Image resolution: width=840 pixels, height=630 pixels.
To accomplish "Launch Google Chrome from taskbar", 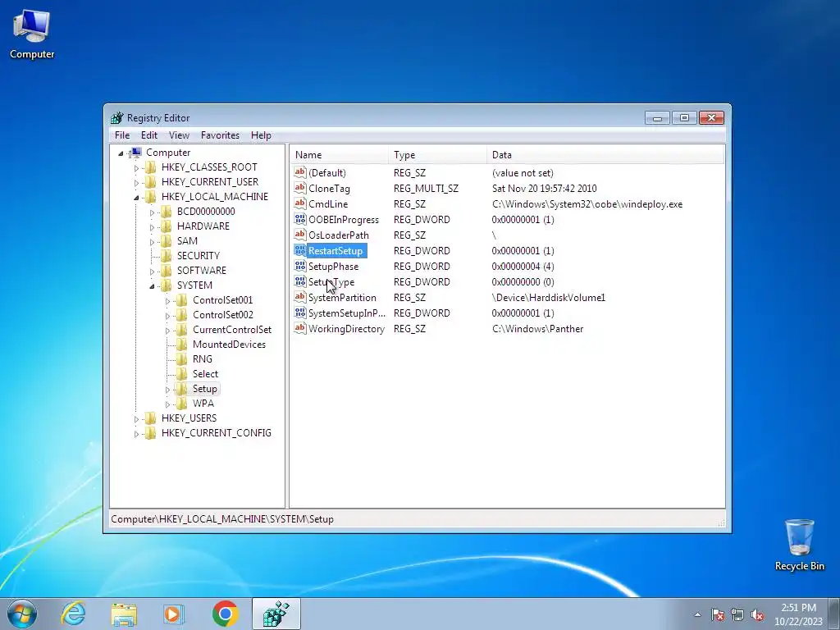I will [225, 614].
